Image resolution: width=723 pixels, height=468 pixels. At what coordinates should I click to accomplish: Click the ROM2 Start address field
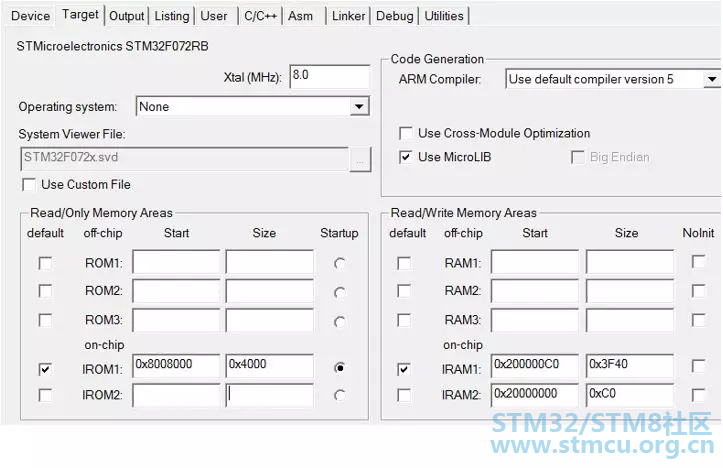pyautogui.click(x=176, y=290)
